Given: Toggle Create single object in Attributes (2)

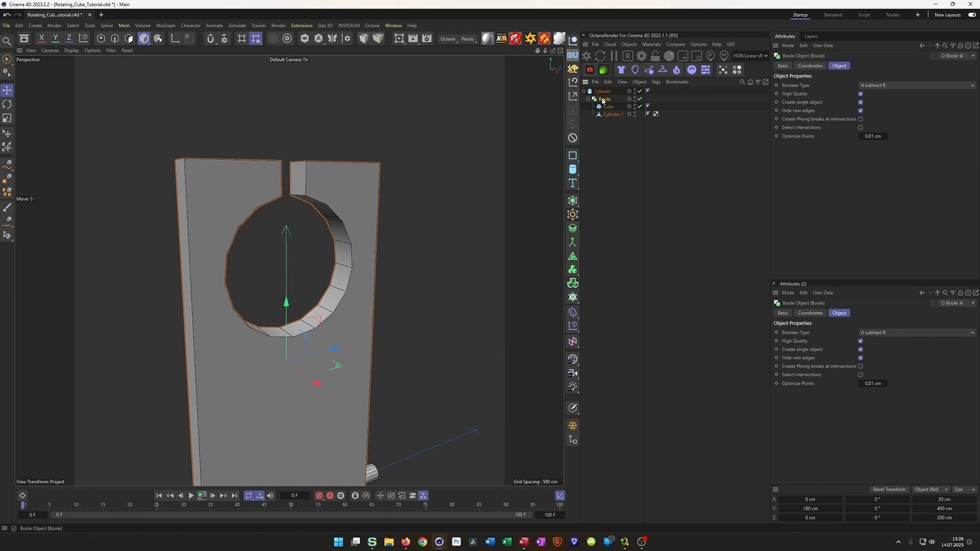Looking at the screenshot, I should [860, 349].
